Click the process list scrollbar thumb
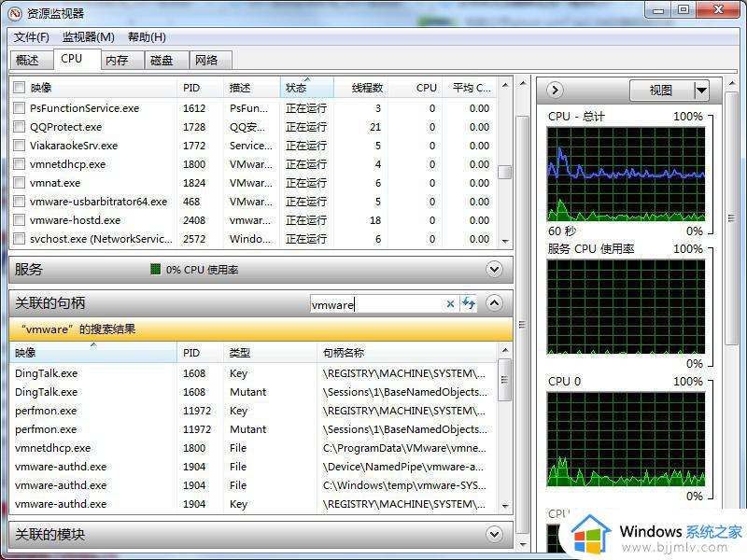Screen dimensions: 747x560 [x=505, y=172]
